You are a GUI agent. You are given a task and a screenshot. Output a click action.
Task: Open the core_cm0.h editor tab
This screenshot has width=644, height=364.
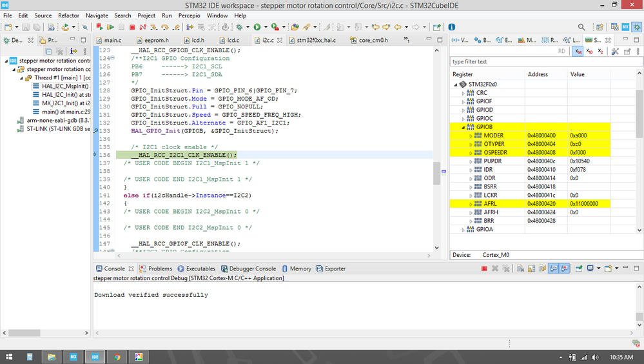click(369, 40)
